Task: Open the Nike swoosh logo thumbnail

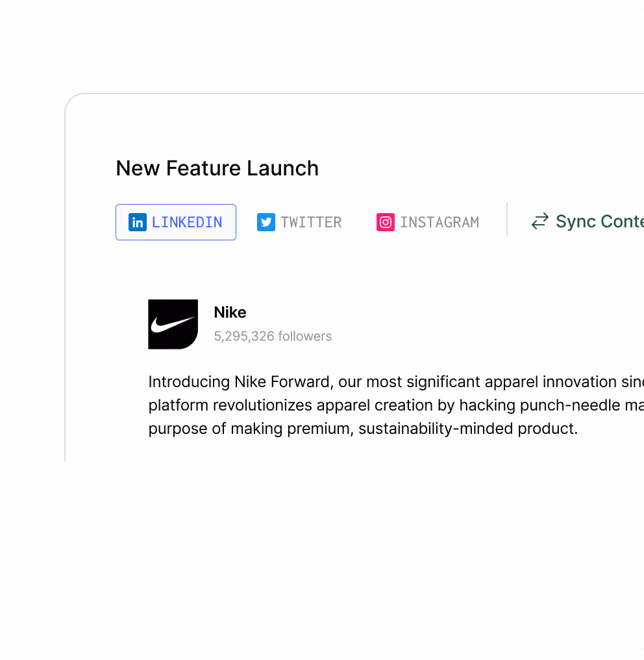Action: tap(173, 324)
